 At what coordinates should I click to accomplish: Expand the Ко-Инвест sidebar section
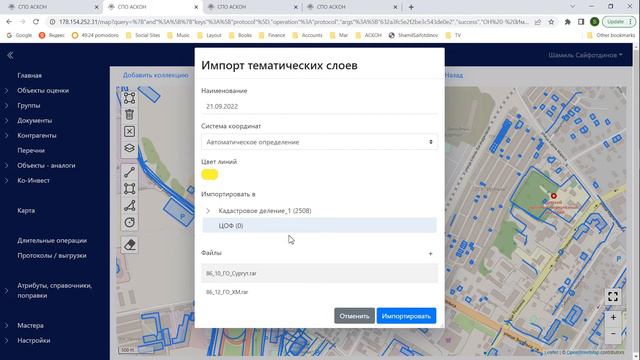pos(7,180)
